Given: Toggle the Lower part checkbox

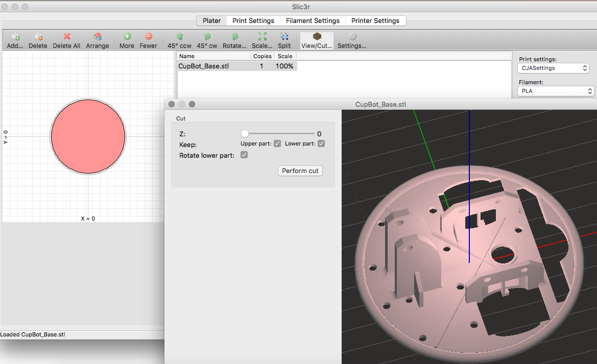Looking at the screenshot, I should coord(321,143).
